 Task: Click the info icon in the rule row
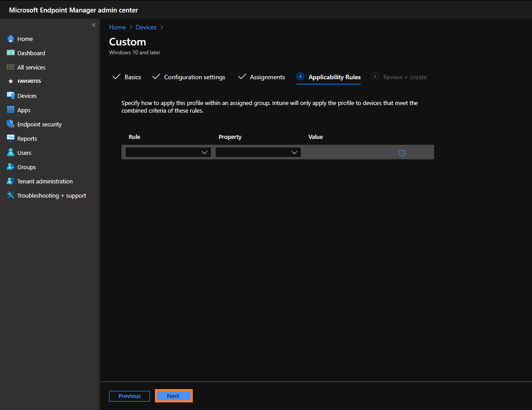[x=402, y=153]
